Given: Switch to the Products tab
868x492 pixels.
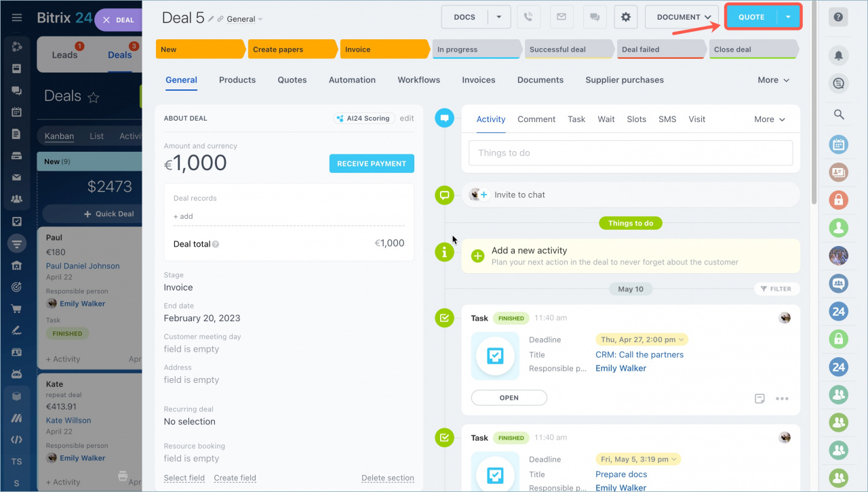Looking at the screenshot, I should [237, 80].
